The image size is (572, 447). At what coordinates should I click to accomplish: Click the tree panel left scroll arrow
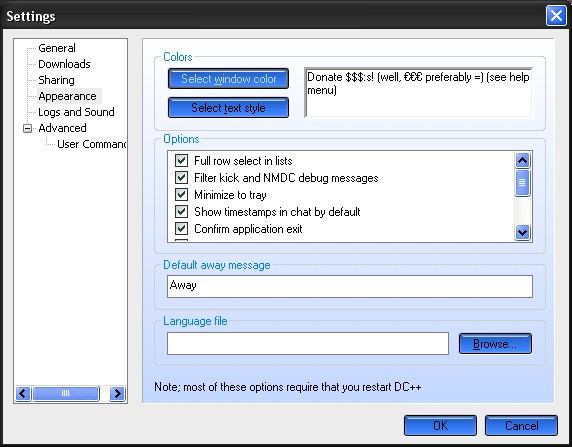(x=23, y=393)
